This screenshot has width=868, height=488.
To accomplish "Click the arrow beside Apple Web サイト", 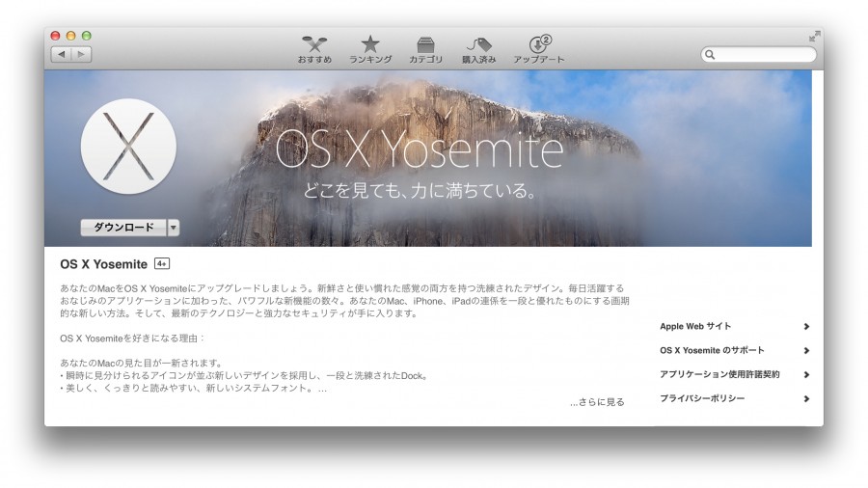I will click(806, 326).
